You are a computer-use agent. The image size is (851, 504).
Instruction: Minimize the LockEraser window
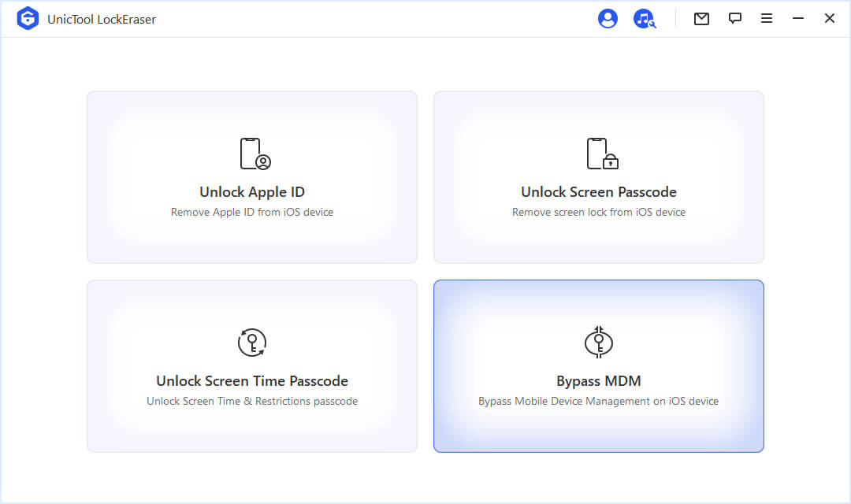[x=798, y=19]
